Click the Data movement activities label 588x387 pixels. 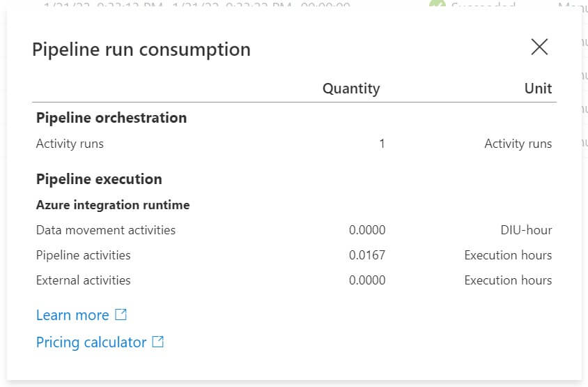point(106,230)
